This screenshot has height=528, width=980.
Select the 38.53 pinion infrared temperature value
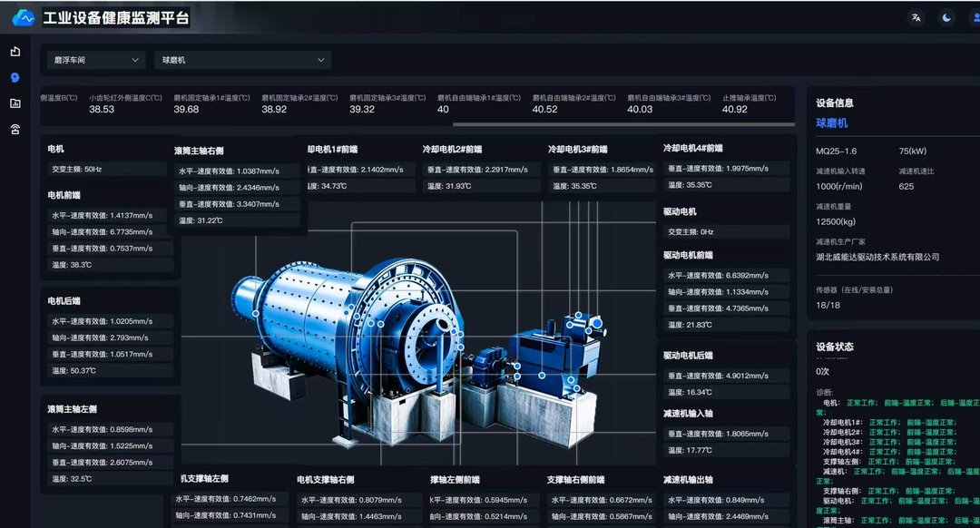click(102, 110)
